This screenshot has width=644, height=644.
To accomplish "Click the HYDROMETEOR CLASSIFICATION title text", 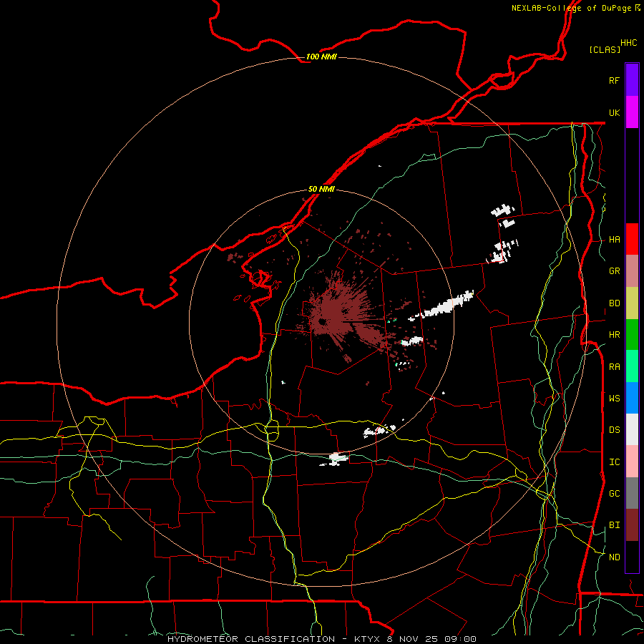I will click(251, 639).
